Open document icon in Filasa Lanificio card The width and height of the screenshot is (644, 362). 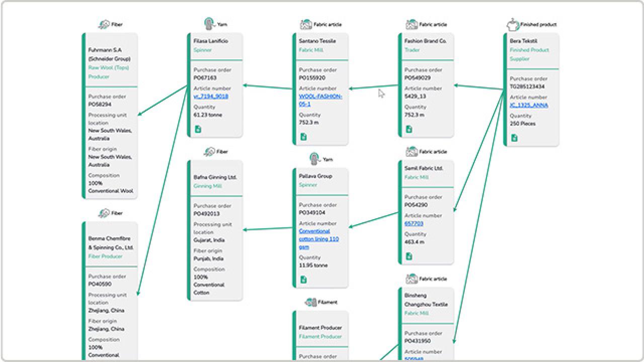tap(198, 129)
